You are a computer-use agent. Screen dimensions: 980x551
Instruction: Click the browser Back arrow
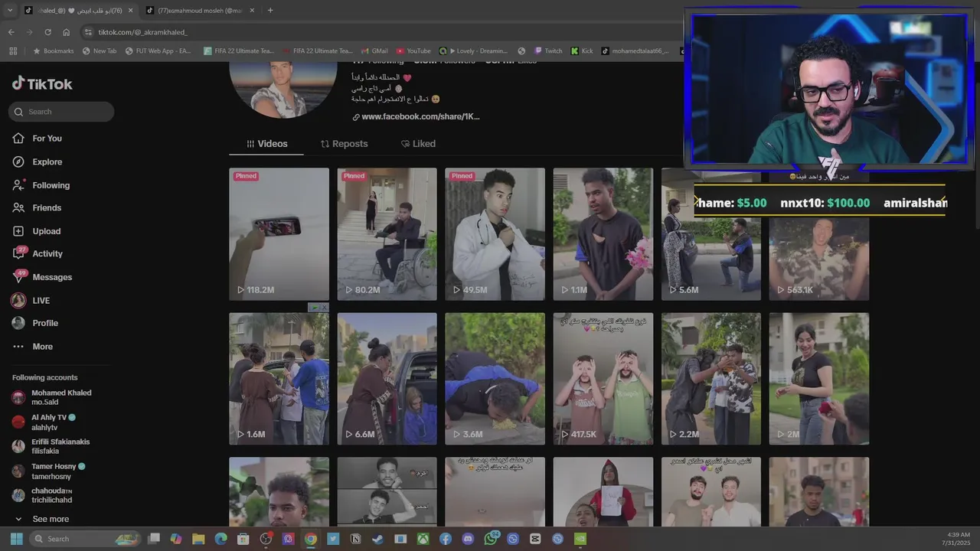[x=11, y=32]
